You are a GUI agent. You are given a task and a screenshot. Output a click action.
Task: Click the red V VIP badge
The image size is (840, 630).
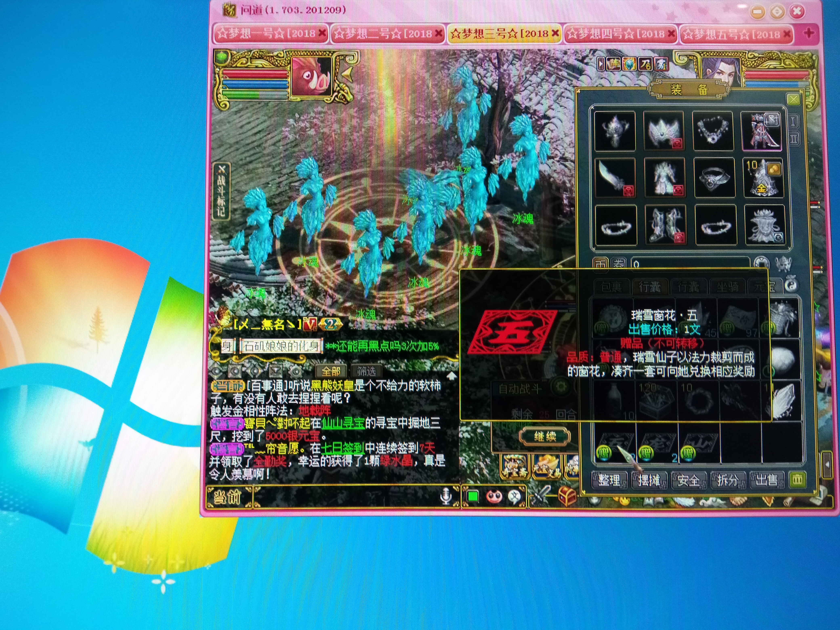pos(310,324)
